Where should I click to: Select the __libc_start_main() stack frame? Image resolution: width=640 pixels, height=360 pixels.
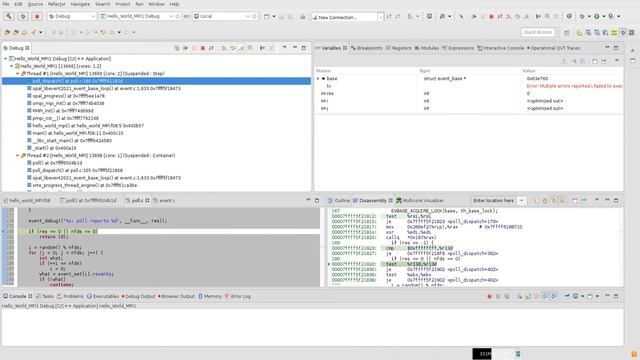[72, 140]
